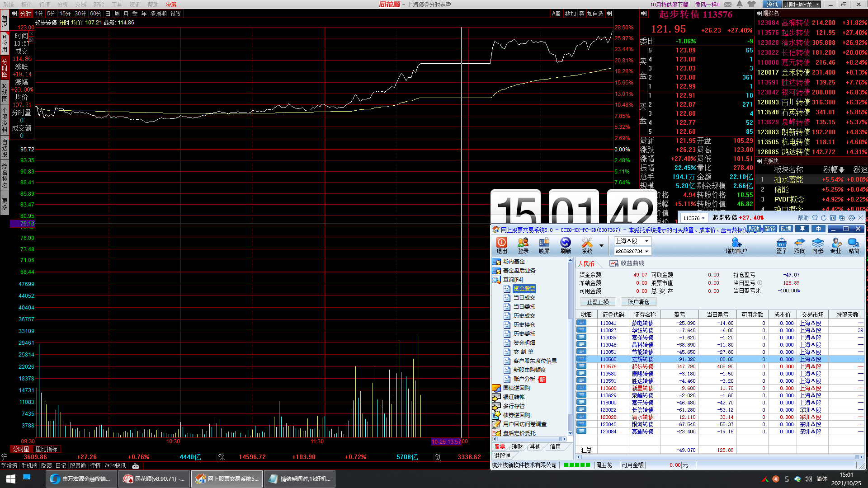The width and height of the screenshot is (868, 488).
Task: Open the 川财-周*龙 account dropdown
Action: click(817, 4)
